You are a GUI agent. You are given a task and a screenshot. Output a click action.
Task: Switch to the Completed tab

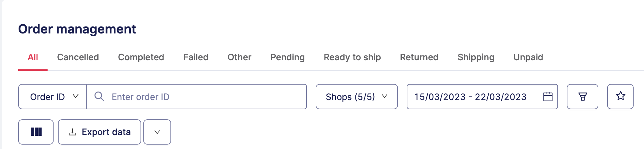tap(141, 57)
